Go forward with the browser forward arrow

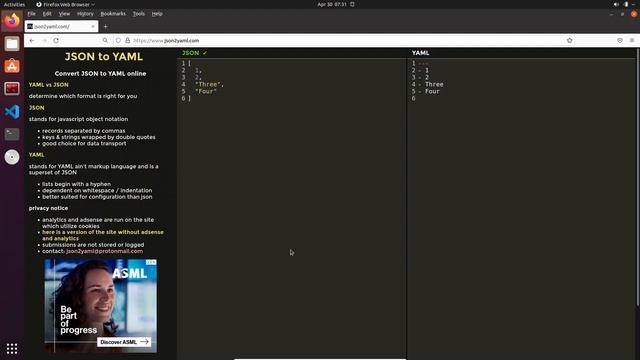tap(44, 40)
